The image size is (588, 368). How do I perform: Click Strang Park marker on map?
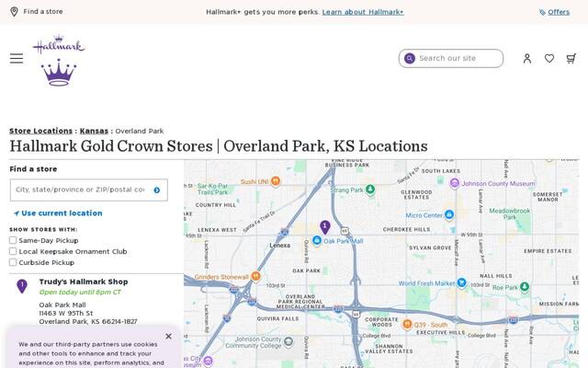(x=370, y=190)
